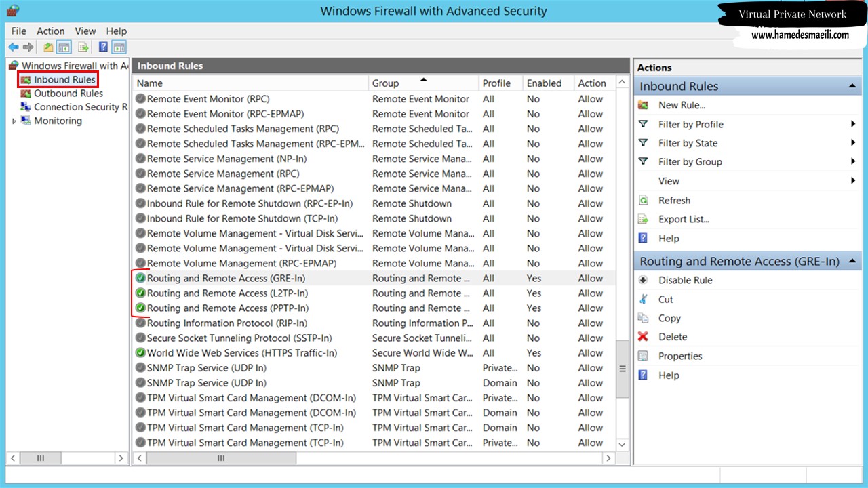The width and height of the screenshot is (868, 488).
Task: Click the blue Help toolbar icon
Action: point(103,47)
